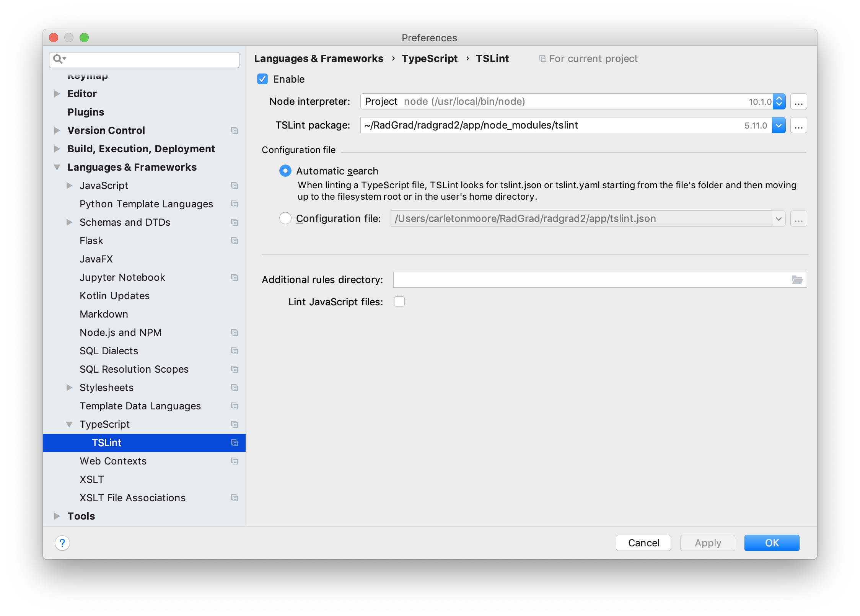860x616 pixels.
Task: Open the Configuration file path dropdown
Action: pos(779,219)
